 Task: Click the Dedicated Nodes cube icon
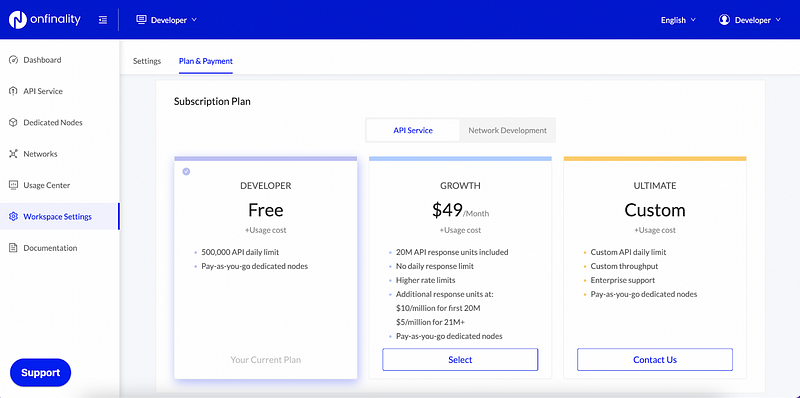coord(14,122)
